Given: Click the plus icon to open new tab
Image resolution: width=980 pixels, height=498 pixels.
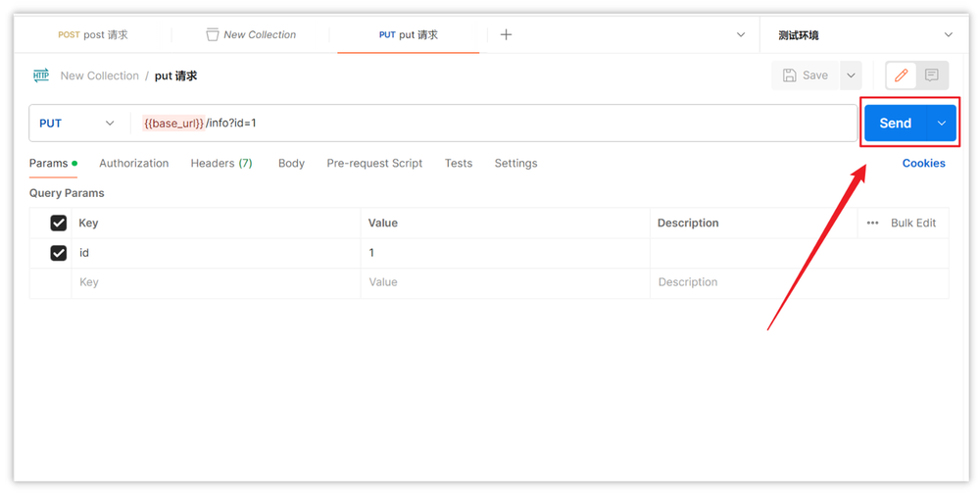Looking at the screenshot, I should (x=506, y=34).
